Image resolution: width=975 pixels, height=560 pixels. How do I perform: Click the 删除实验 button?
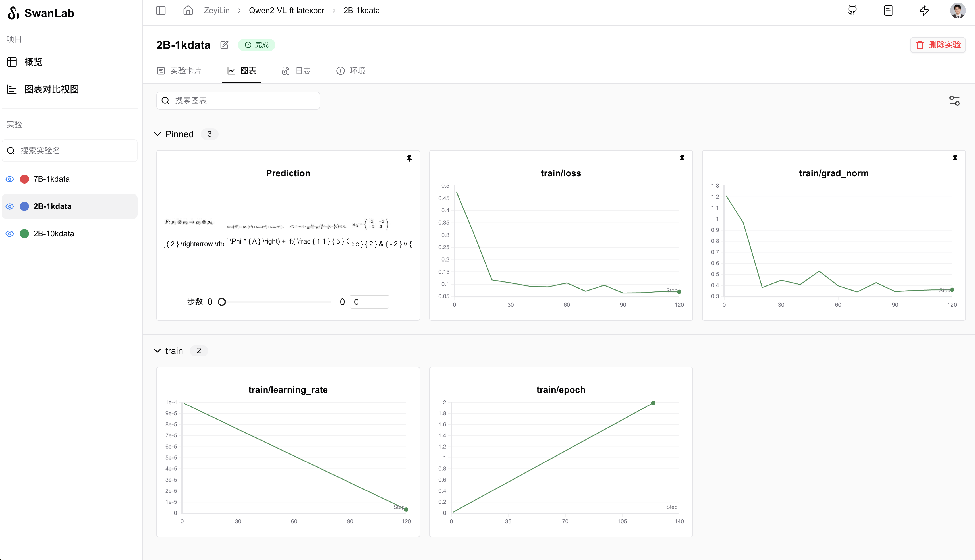click(x=938, y=45)
